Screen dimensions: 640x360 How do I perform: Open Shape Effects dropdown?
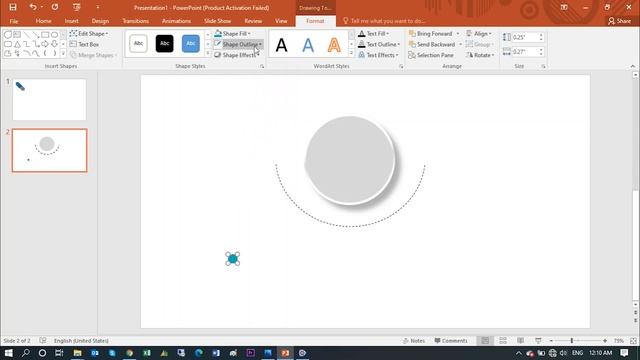coord(236,55)
